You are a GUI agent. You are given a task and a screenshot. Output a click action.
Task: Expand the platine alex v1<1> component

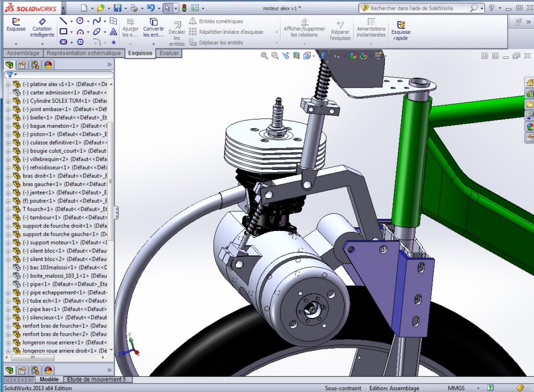8,84
